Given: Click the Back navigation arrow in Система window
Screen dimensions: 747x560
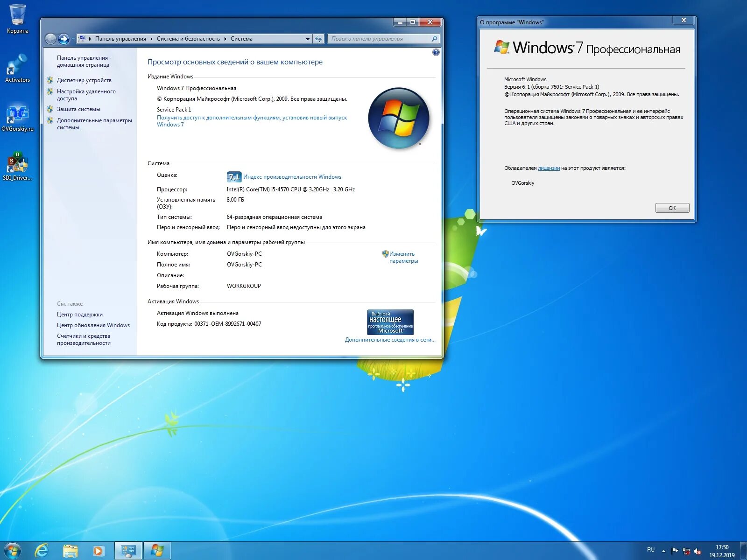Looking at the screenshot, I should (x=50, y=39).
